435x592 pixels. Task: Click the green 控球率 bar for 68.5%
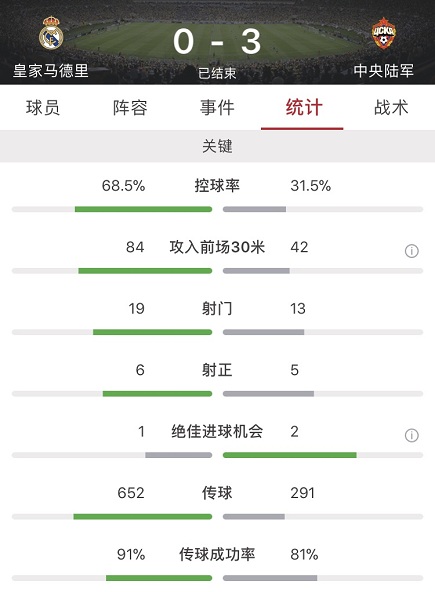(143, 209)
